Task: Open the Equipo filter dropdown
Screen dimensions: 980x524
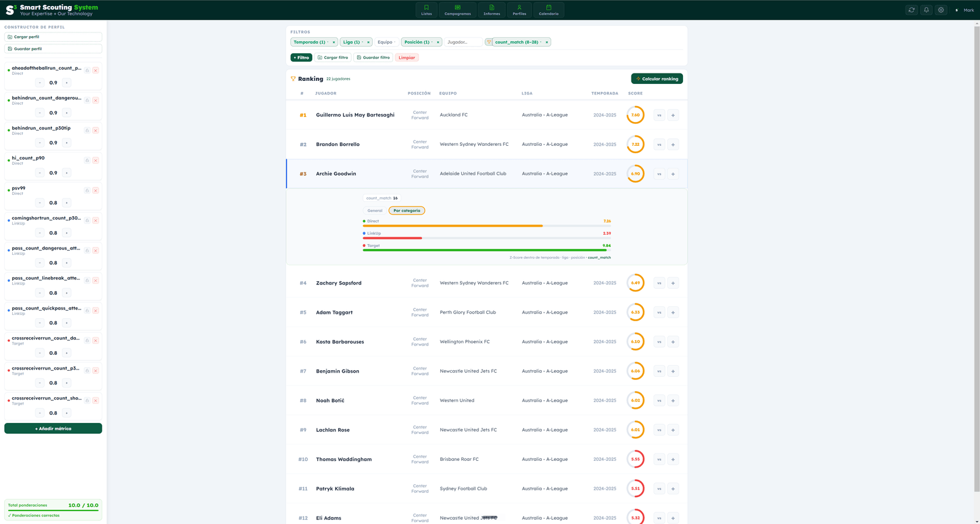Action: coord(386,42)
